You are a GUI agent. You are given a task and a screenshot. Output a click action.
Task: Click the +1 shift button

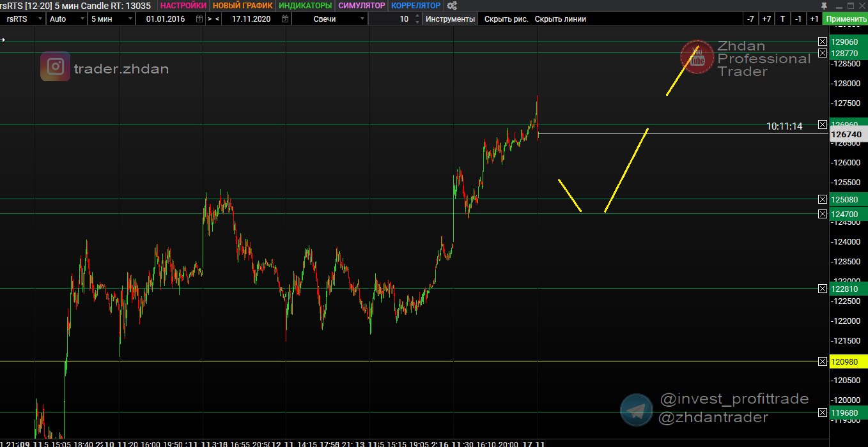pyautogui.click(x=814, y=19)
